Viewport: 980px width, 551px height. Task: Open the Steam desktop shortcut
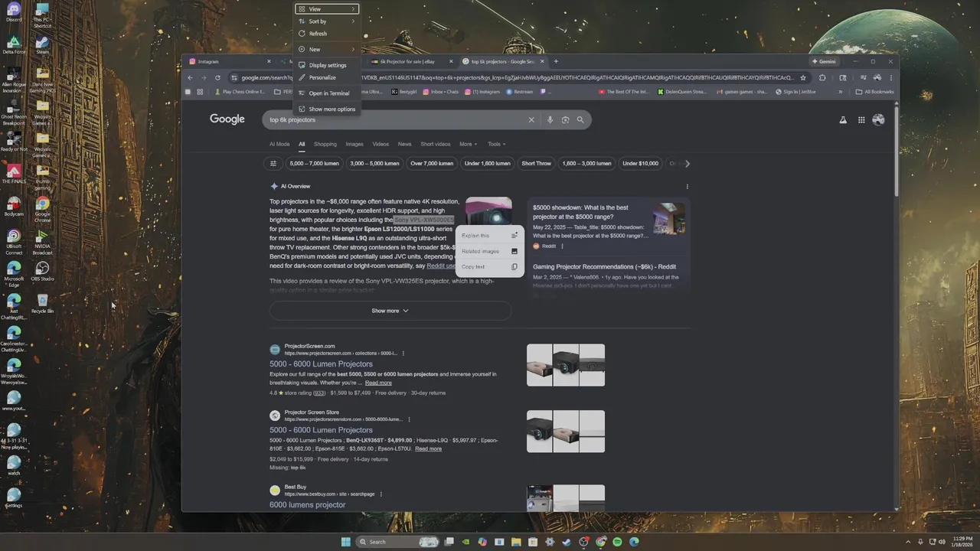pos(42,44)
